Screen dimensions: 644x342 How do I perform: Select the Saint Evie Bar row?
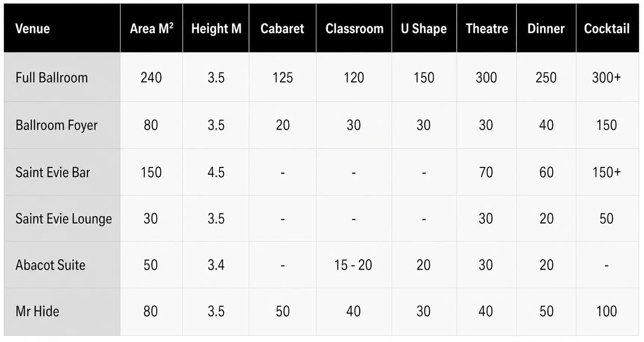point(321,172)
